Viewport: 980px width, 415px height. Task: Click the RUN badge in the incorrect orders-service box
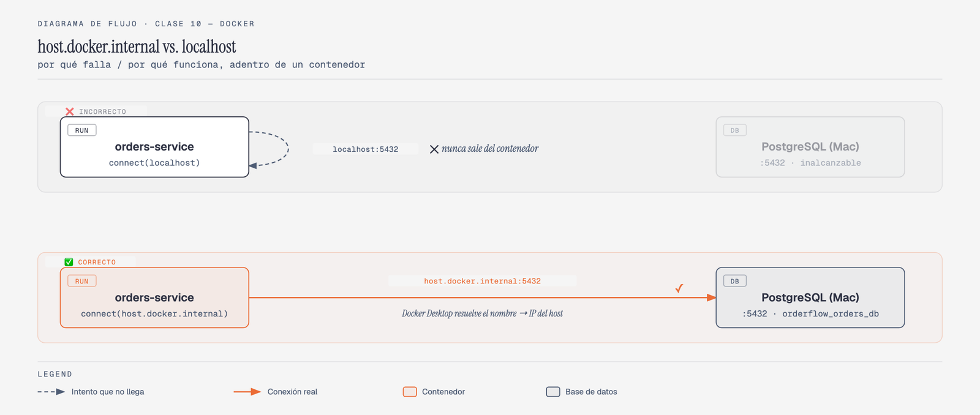82,130
